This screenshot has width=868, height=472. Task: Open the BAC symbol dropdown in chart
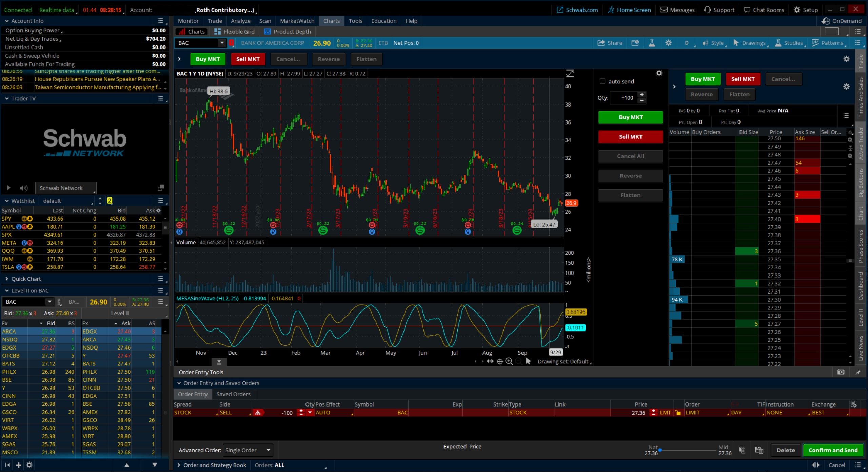coord(222,43)
